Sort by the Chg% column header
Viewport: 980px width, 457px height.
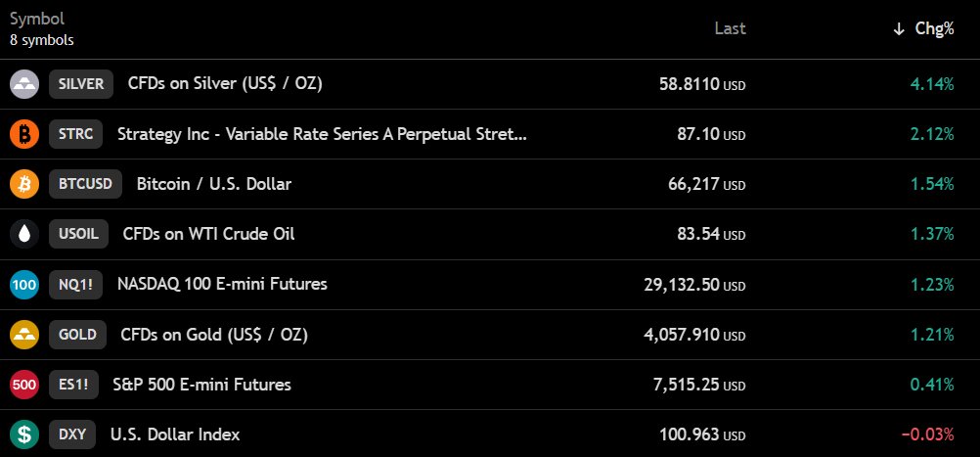(934, 28)
